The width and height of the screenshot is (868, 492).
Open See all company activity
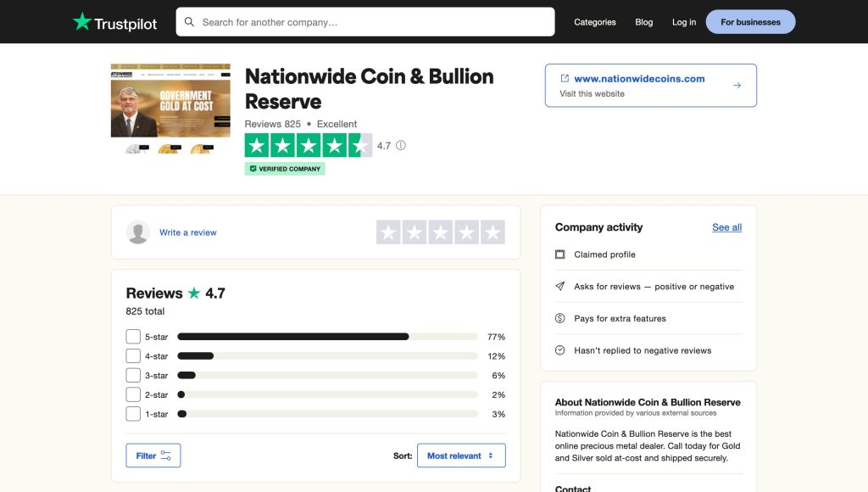[x=726, y=227]
